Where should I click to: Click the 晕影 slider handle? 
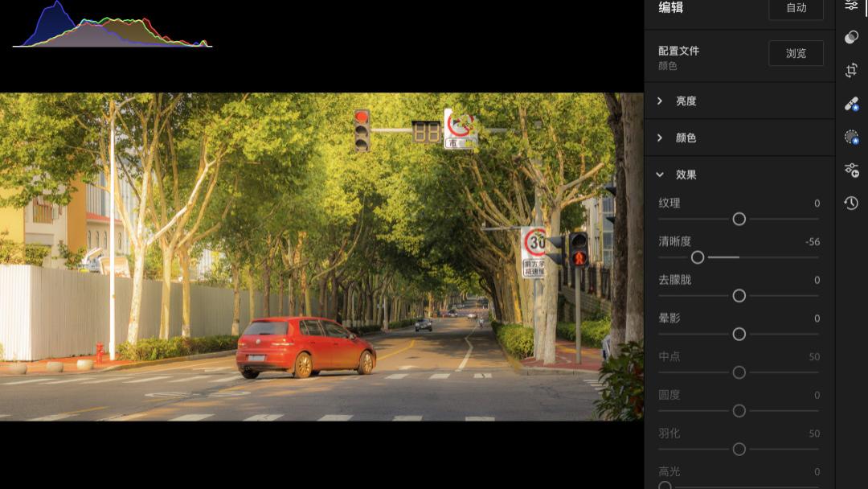739,334
